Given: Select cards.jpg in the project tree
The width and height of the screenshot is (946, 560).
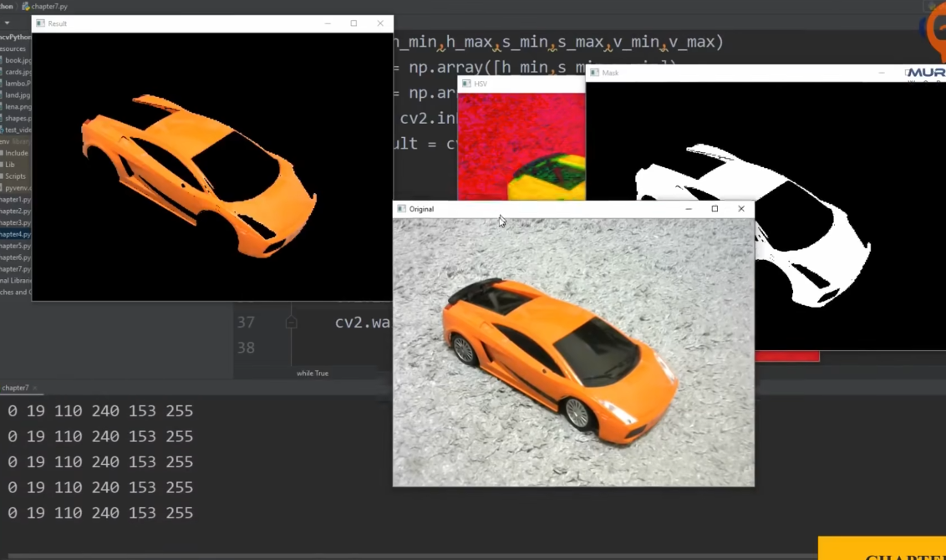Looking at the screenshot, I should (x=16, y=72).
